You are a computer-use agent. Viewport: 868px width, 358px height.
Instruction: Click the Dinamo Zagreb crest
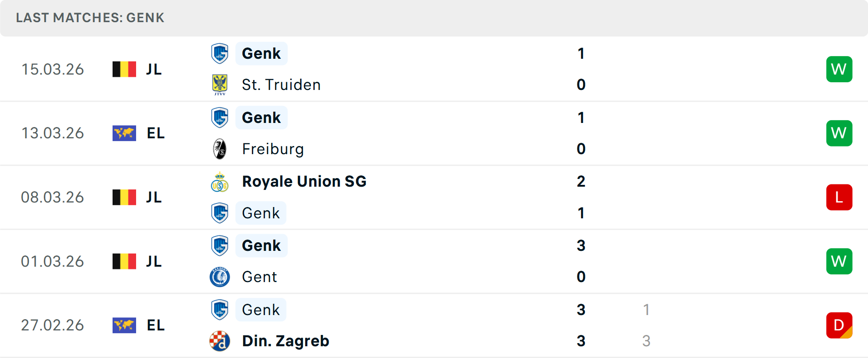(x=220, y=341)
